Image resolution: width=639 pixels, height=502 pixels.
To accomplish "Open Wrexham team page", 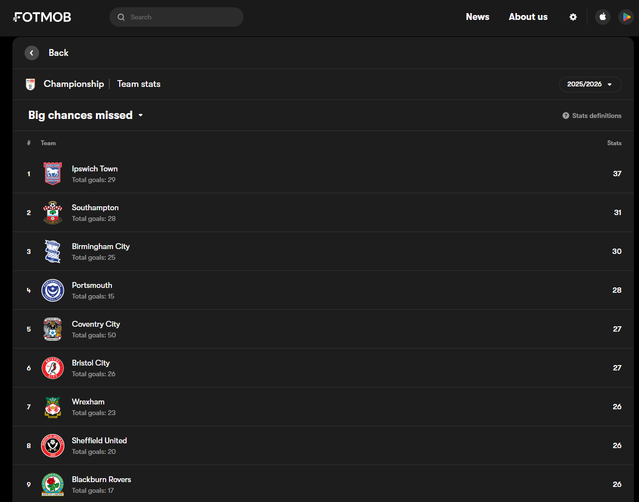I will (88, 402).
